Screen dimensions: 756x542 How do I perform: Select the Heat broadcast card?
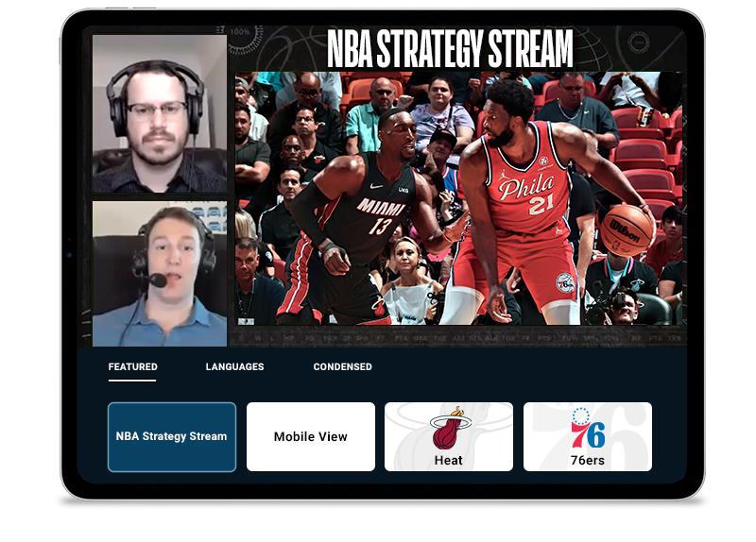click(x=449, y=436)
